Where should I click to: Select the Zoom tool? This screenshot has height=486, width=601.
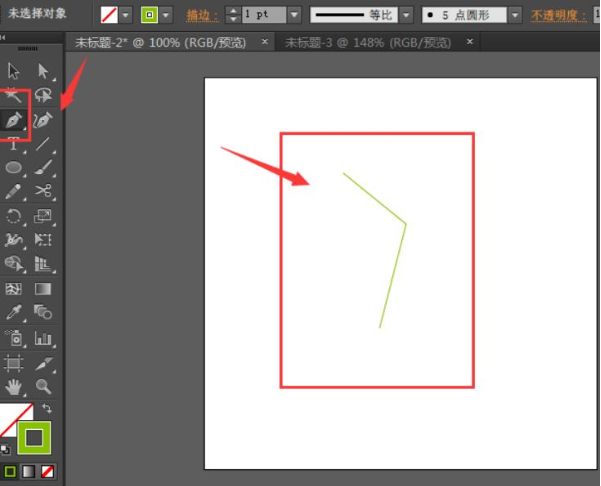43,387
